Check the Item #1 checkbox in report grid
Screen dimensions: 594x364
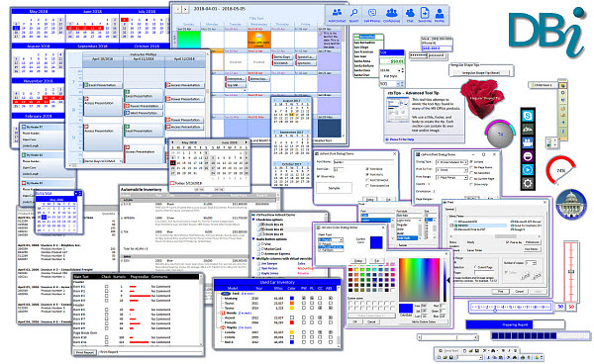click(107, 287)
